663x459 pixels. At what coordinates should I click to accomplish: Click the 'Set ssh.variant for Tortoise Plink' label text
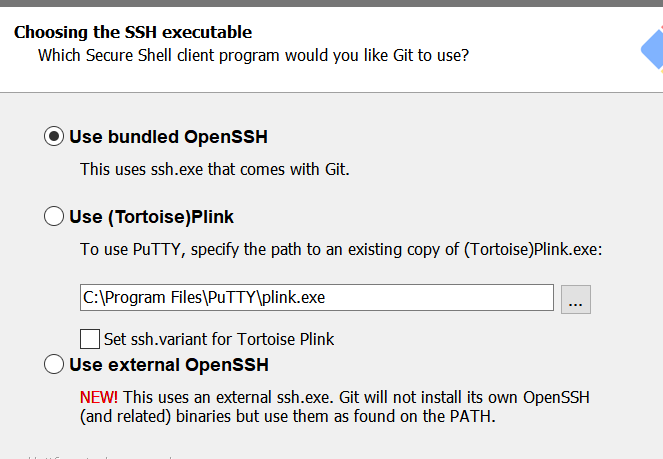[219, 339]
